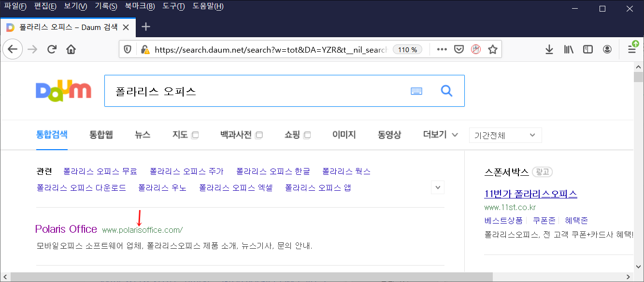The height and width of the screenshot is (282, 644).
Task: Open the 도움말(H) menu
Action: click(x=208, y=6)
